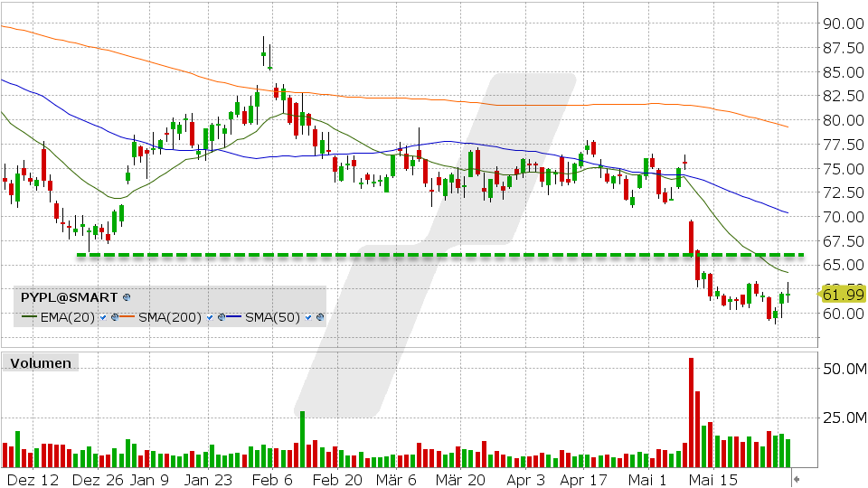Click the Volumen panel label
868x488 pixels.
pyautogui.click(x=41, y=363)
